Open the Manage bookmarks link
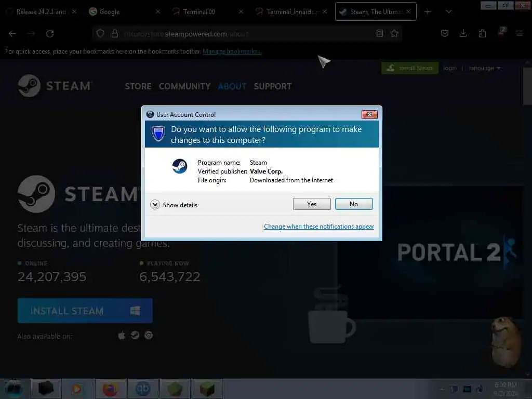This screenshot has height=399, width=532. [x=232, y=51]
